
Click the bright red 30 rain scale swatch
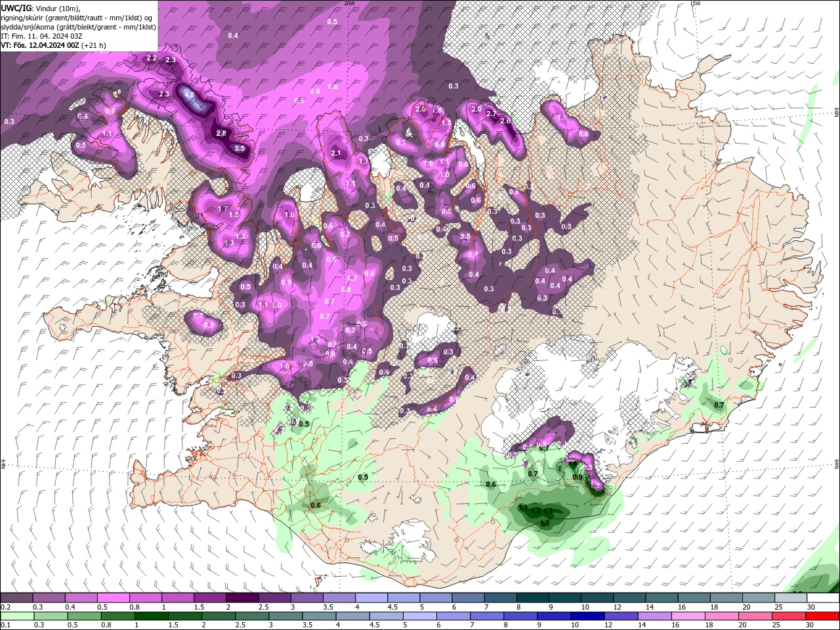tap(822, 616)
